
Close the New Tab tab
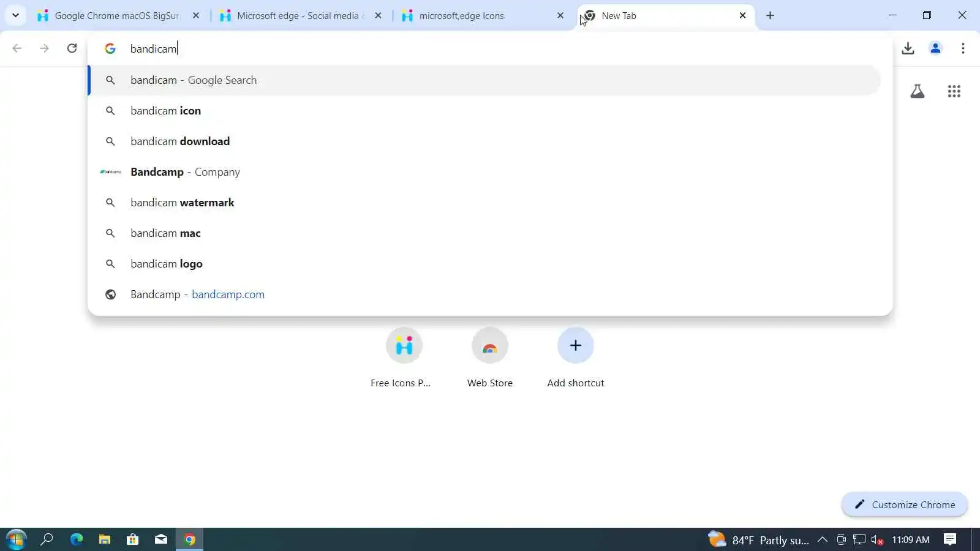coord(742,16)
